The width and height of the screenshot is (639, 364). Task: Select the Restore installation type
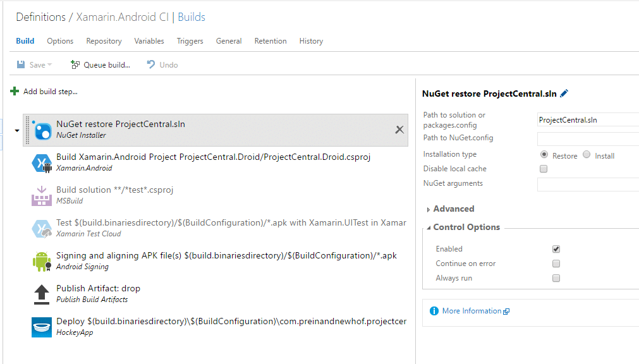[544, 154]
